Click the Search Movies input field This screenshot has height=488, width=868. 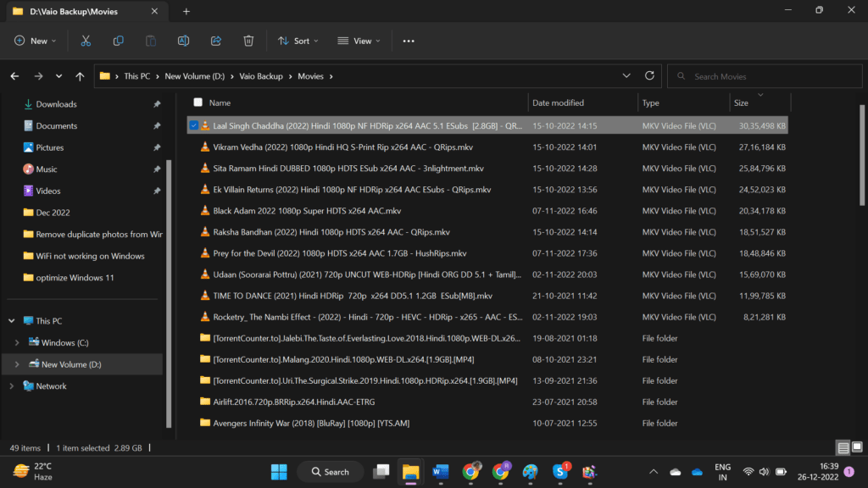coord(765,76)
